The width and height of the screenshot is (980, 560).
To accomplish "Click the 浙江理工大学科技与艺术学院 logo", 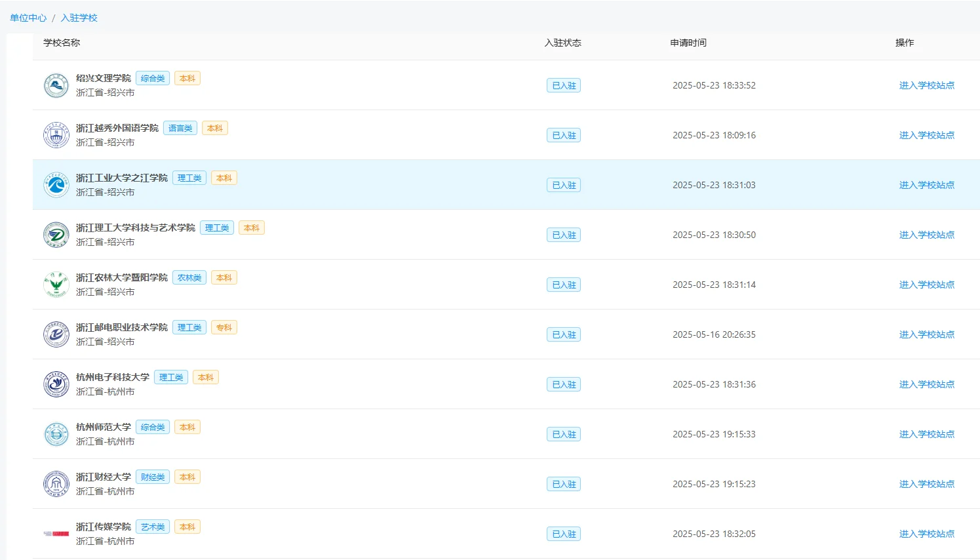I will tap(56, 235).
